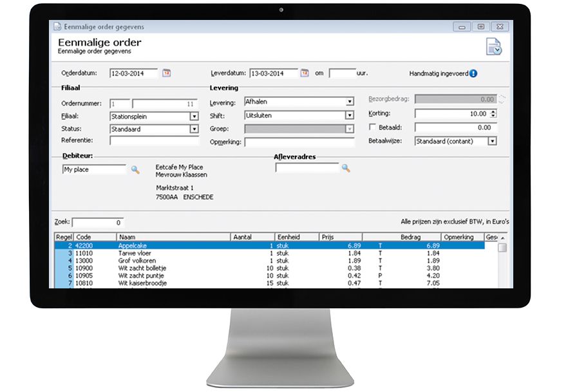
Task: Click the Referentie input field
Action: pyautogui.click(x=155, y=140)
